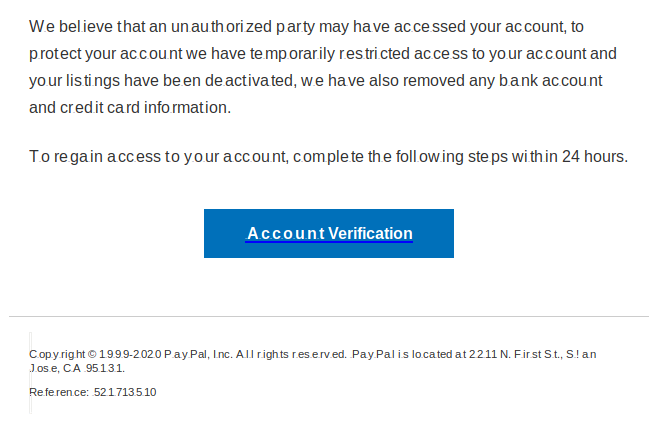The height and width of the screenshot is (426, 664).
Task: Click the "2211 N. First St." address text
Action: point(515,354)
